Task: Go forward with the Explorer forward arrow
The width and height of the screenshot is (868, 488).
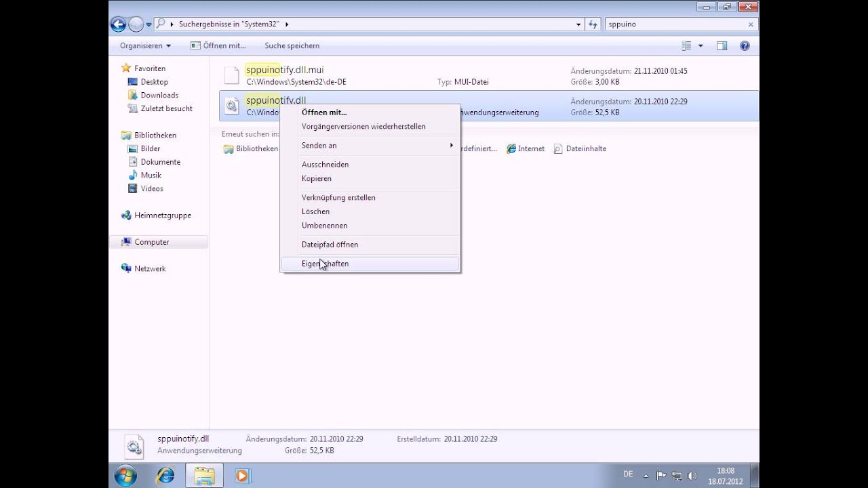Action: coord(136,24)
